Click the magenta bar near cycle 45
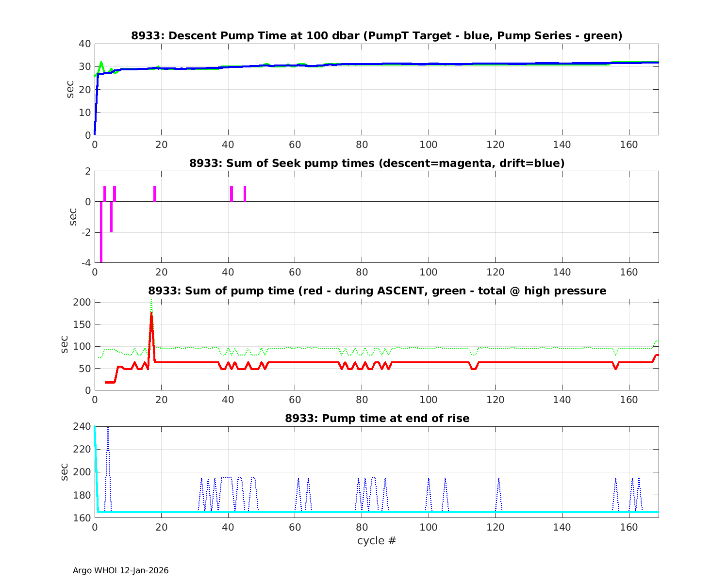The height and width of the screenshot is (582, 728). pos(245,194)
